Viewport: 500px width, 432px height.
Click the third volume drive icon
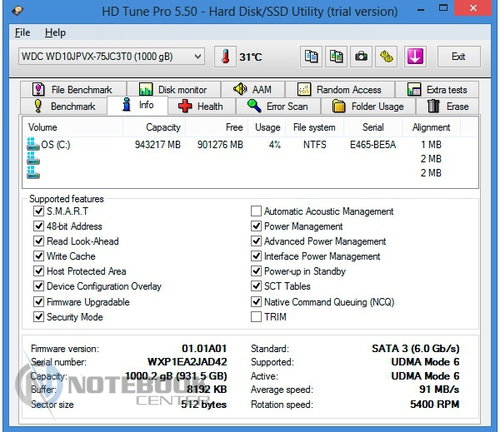point(33,173)
